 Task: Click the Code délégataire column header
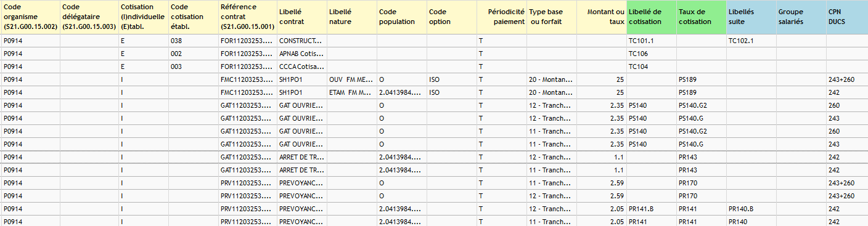click(89, 17)
